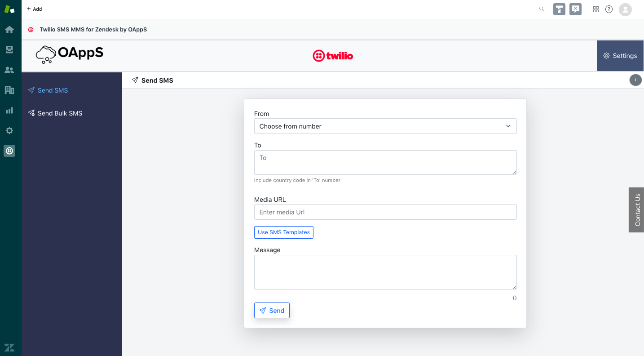
Task: Click into the Media URL field
Action: tap(385, 212)
